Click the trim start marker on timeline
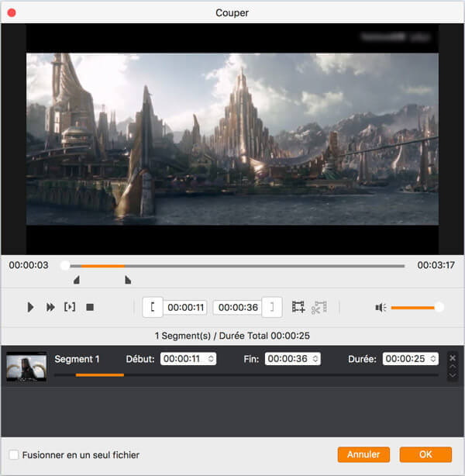Viewport: 465px width, 476px height. tap(76, 280)
